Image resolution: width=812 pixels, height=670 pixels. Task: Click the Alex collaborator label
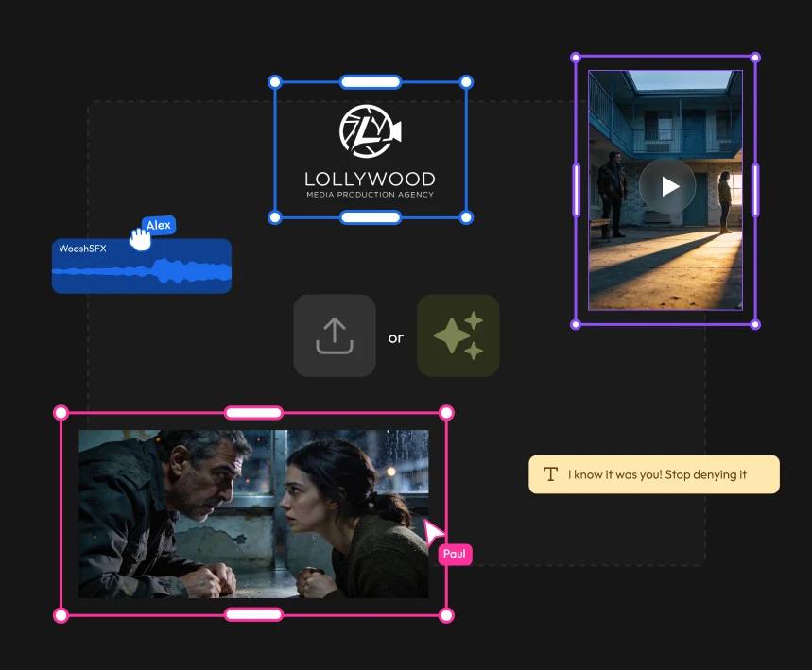coord(159,225)
